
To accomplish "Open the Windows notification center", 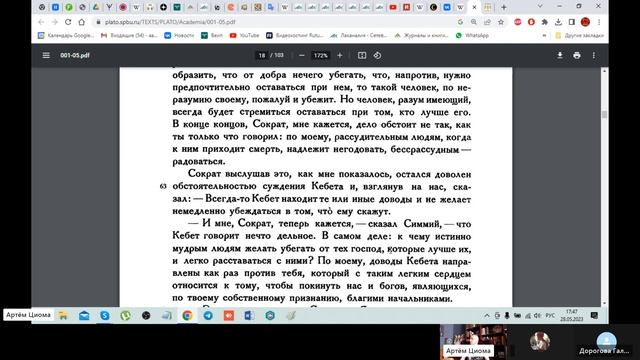I will (x=594, y=315).
